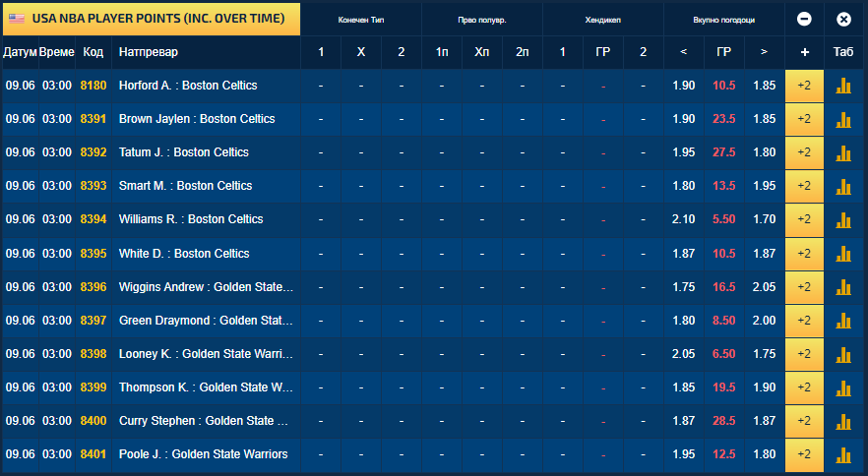Click points line 28.5 for Curry Stephen
Screen dimensions: 868x476
(x=723, y=421)
